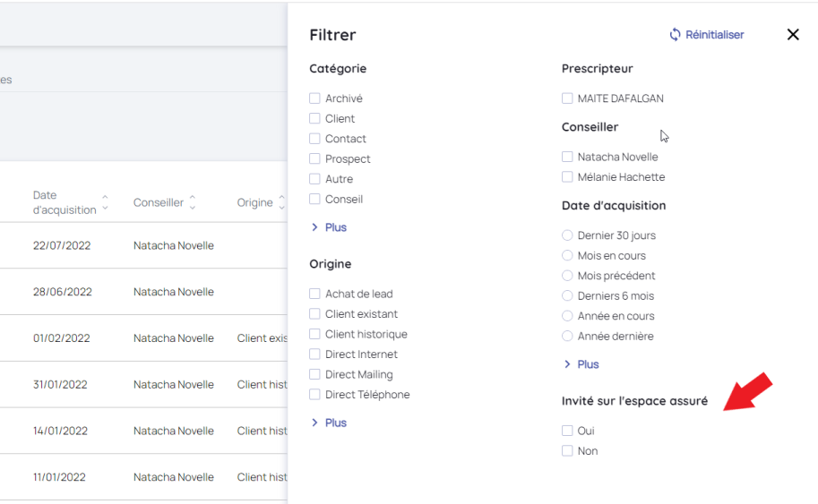
Task: Click the Réinitialiser link text
Action: coord(715,35)
